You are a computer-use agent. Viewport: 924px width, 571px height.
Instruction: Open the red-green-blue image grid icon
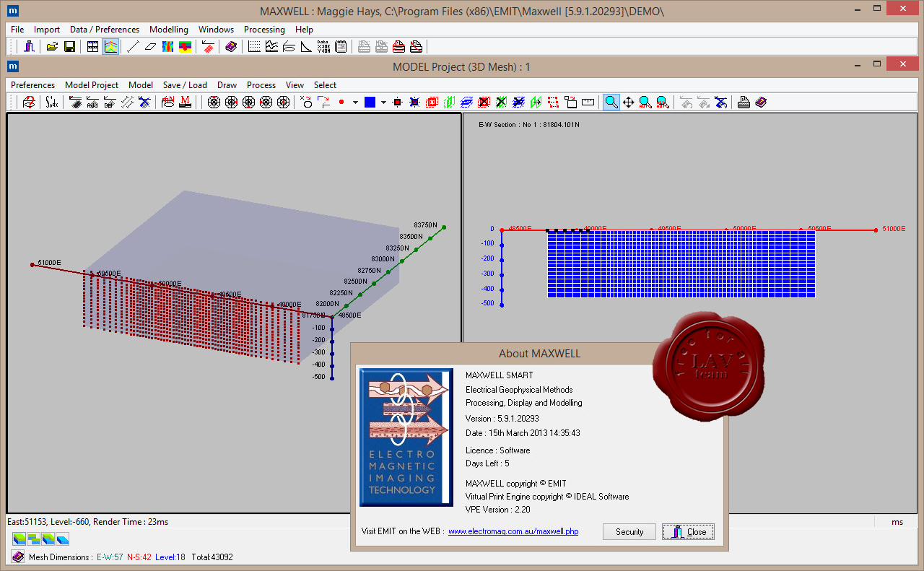(185, 47)
